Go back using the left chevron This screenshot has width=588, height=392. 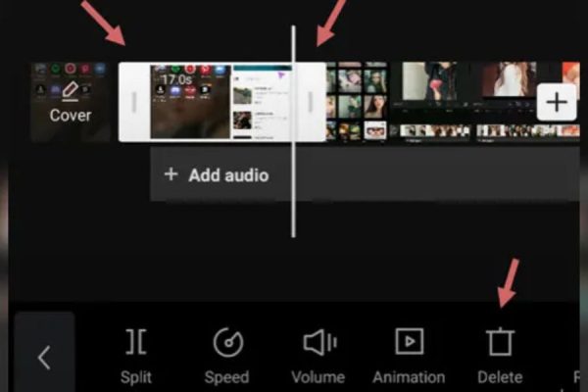43,357
